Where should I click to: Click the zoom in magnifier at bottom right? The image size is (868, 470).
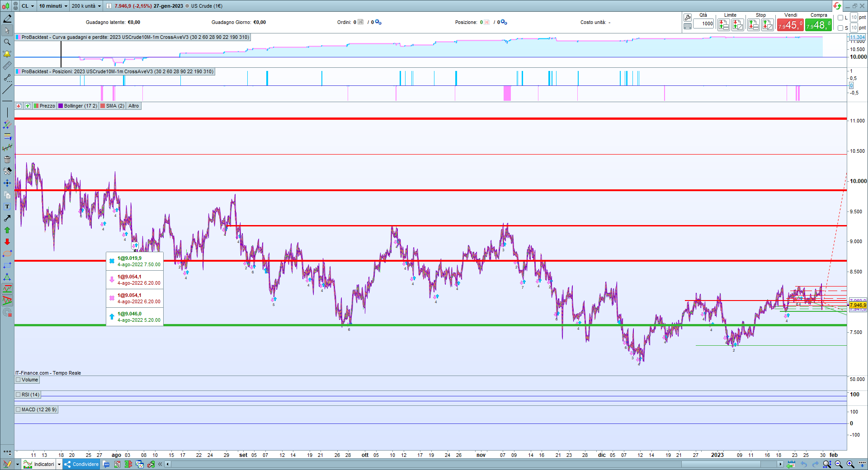point(850,464)
